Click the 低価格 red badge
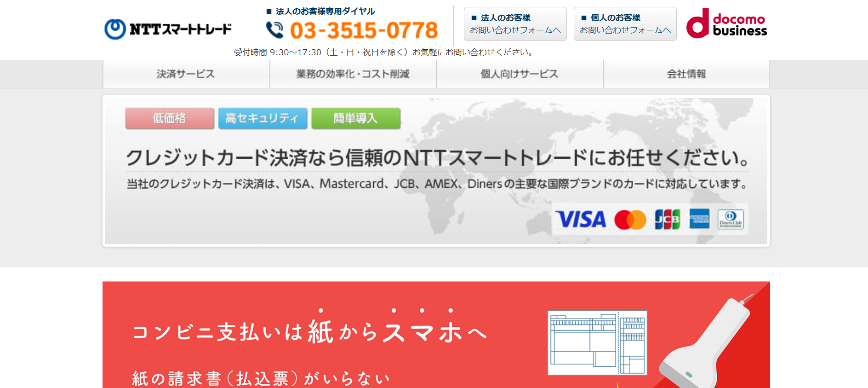Viewport: 868px width, 388px height. click(x=170, y=118)
